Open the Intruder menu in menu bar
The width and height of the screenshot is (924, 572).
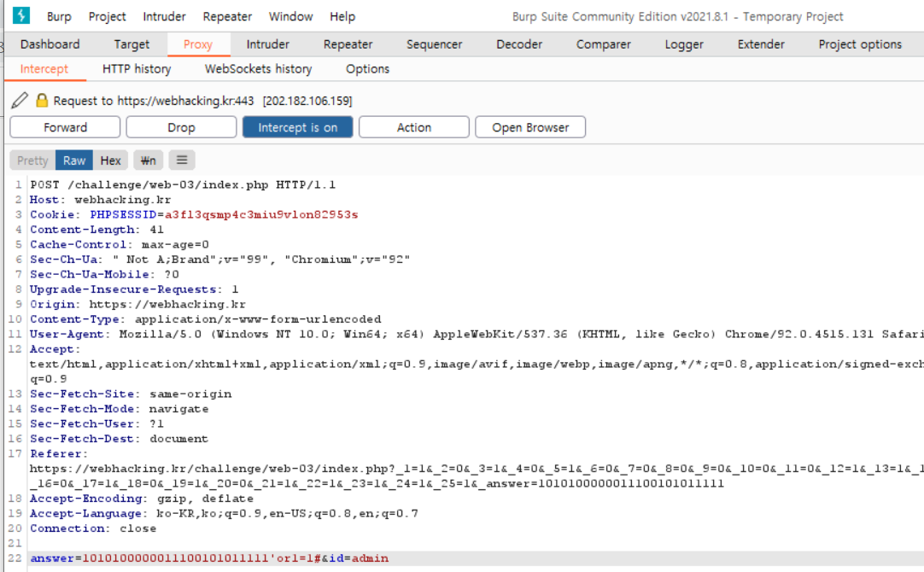click(165, 16)
